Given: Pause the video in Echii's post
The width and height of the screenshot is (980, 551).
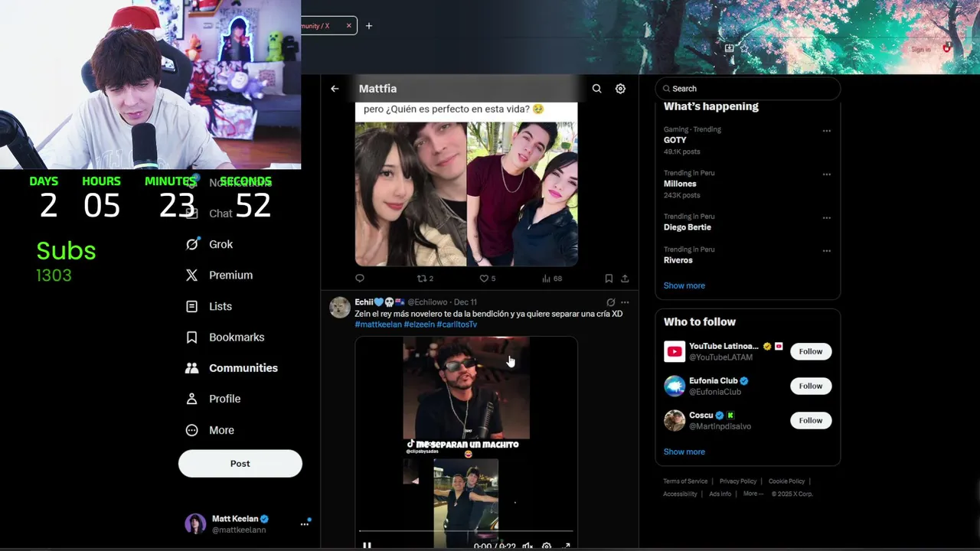Looking at the screenshot, I should [x=367, y=546].
